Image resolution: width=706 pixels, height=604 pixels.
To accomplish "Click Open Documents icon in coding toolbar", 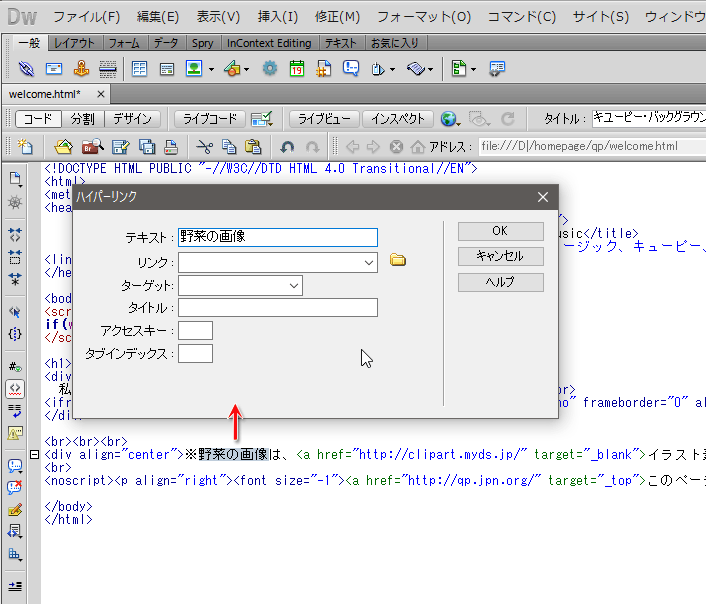I will (x=15, y=179).
